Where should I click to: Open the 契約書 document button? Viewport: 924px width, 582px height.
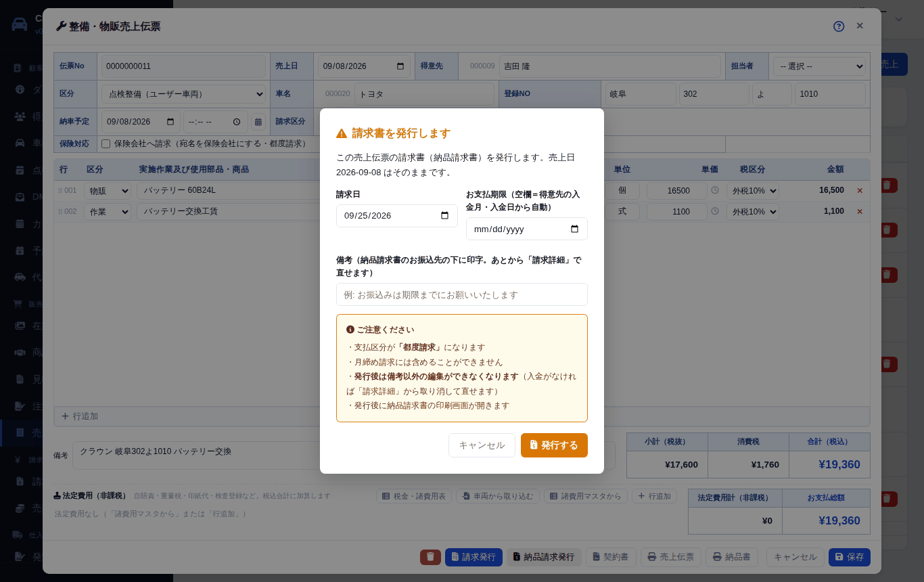coord(611,557)
